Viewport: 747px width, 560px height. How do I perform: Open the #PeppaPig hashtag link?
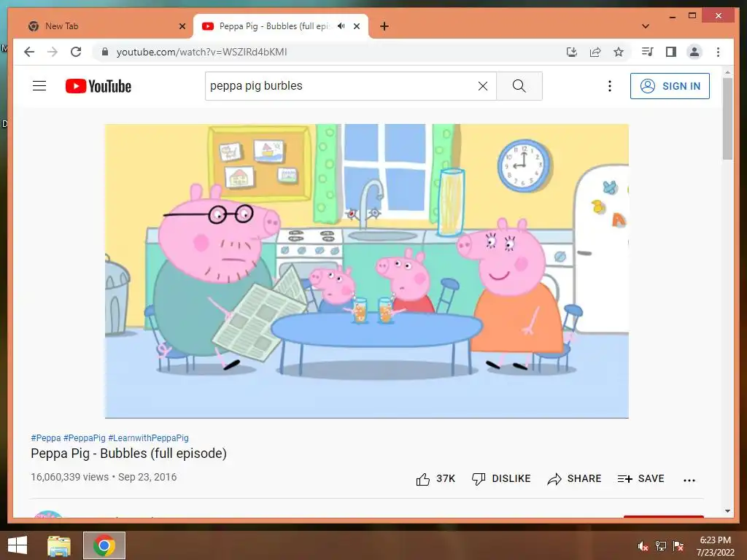(85, 437)
